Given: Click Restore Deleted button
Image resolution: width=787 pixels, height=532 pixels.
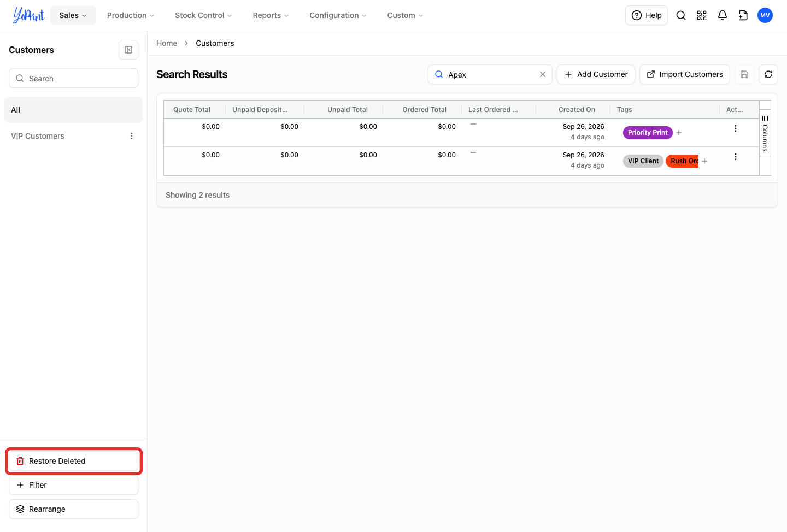Looking at the screenshot, I should tap(73, 461).
